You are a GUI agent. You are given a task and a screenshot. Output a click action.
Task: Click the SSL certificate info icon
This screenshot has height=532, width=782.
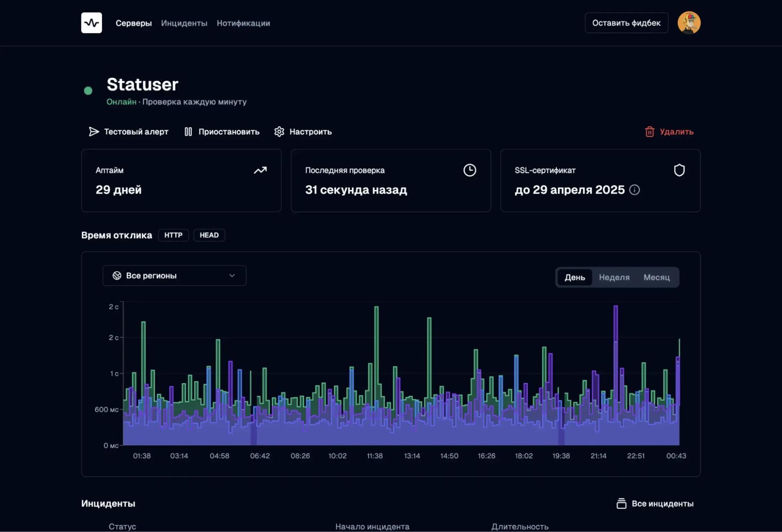tap(635, 190)
